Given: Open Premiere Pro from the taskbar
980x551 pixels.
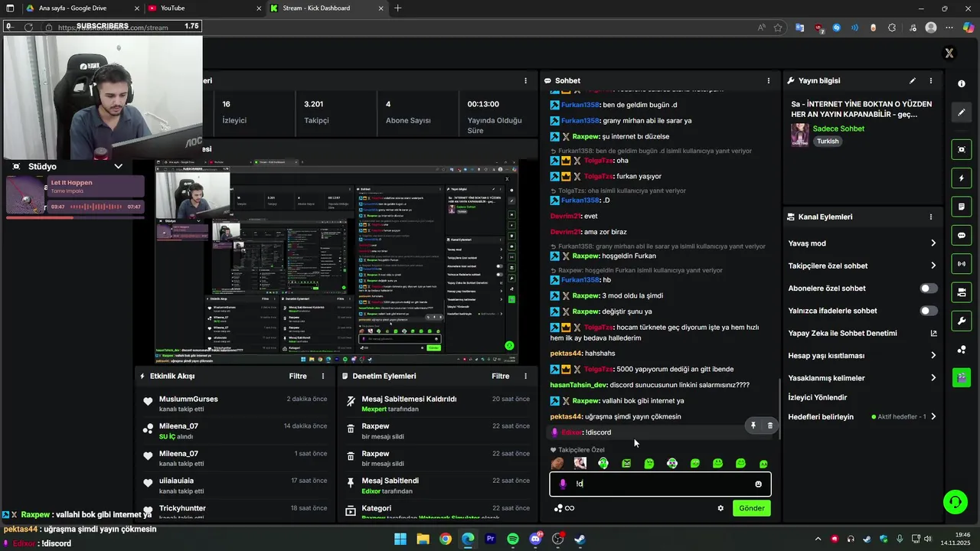Looking at the screenshot, I should 491,539.
